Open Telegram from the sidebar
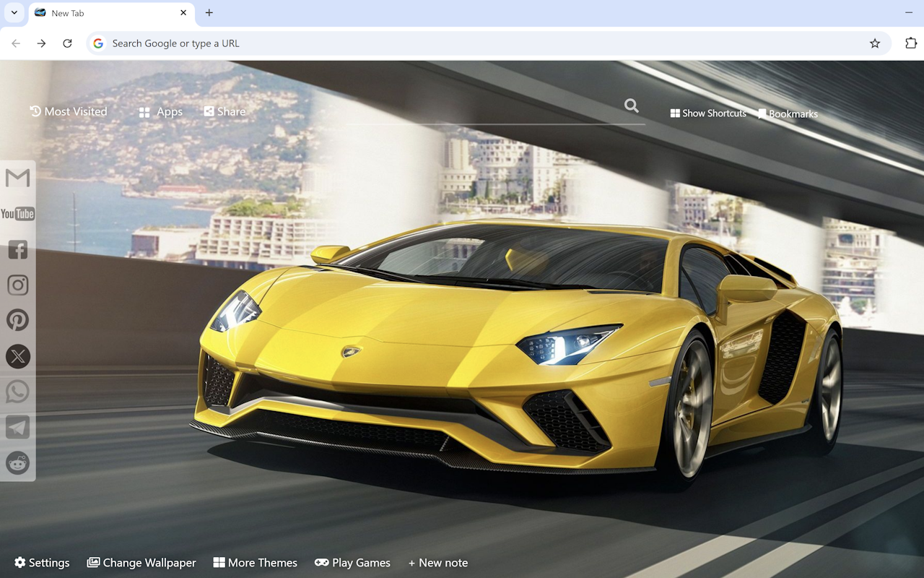924x578 pixels. coord(17,427)
